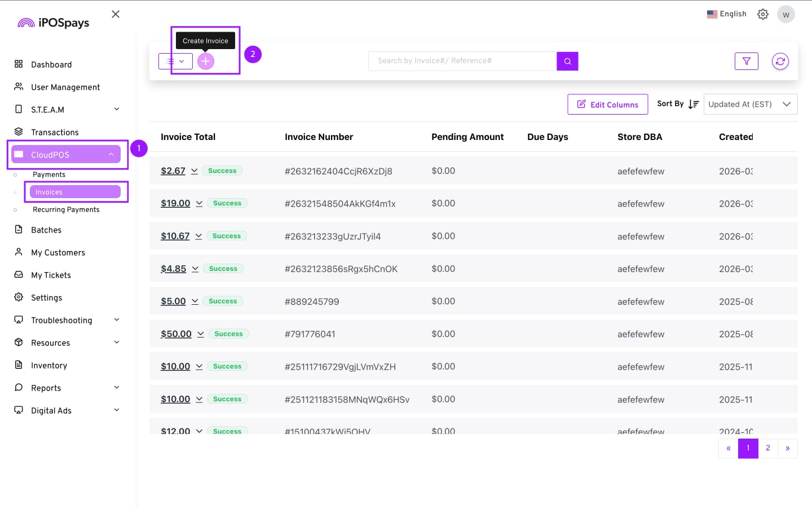The height and width of the screenshot is (508, 812).
Task: Open Recurring Payments in sidebar
Action: [66, 209]
